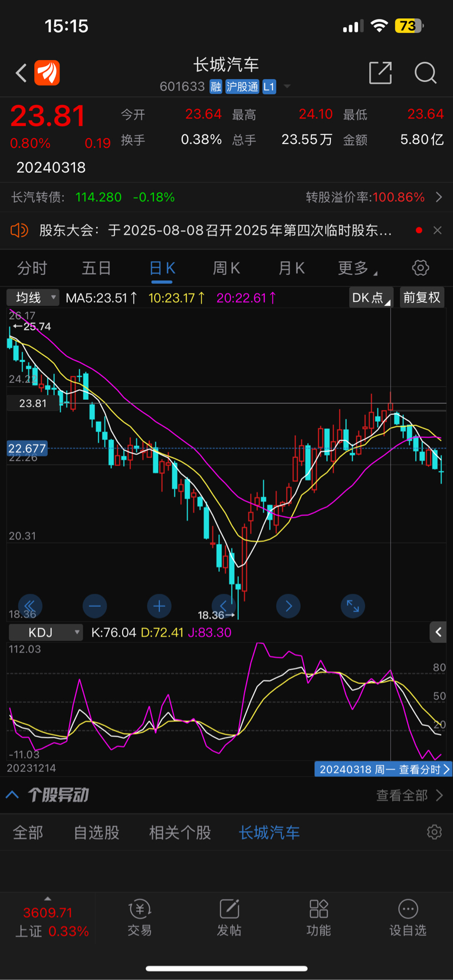This screenshot has width=453, height=980.
Task: Tap the share export icon
Action: click(x=380, y=73)
